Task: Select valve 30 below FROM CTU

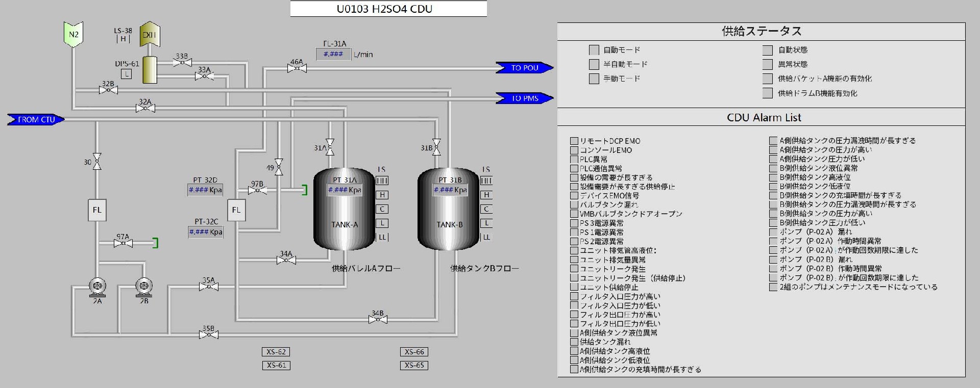Action: click(x=97, y=162)
